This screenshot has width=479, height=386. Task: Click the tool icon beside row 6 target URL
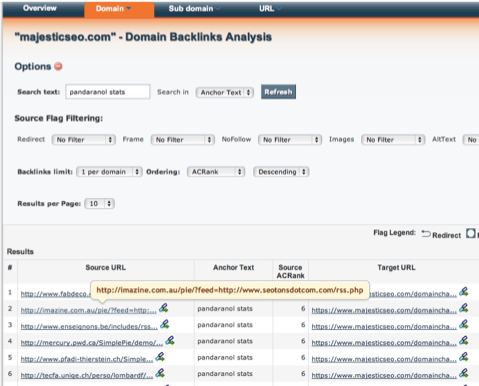(x=464, y=374)
